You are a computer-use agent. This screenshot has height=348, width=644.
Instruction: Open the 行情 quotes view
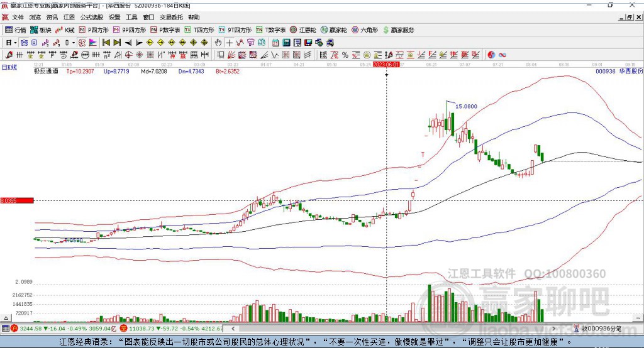point(16,30)
